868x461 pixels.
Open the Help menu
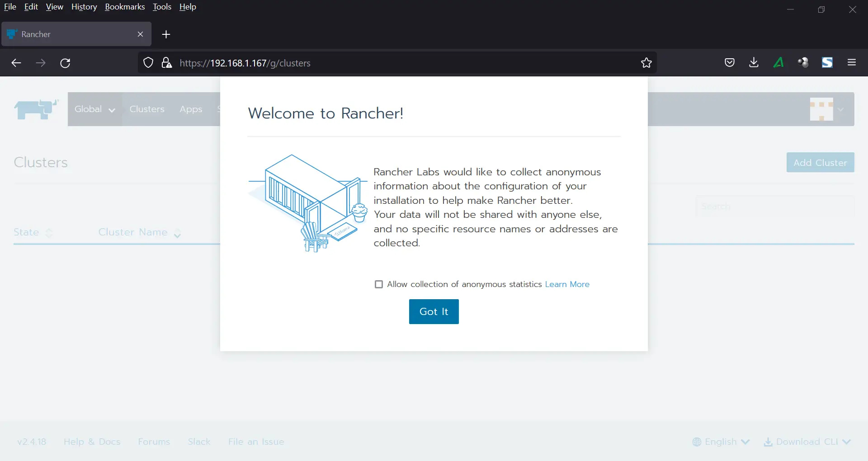click(188, 7)
